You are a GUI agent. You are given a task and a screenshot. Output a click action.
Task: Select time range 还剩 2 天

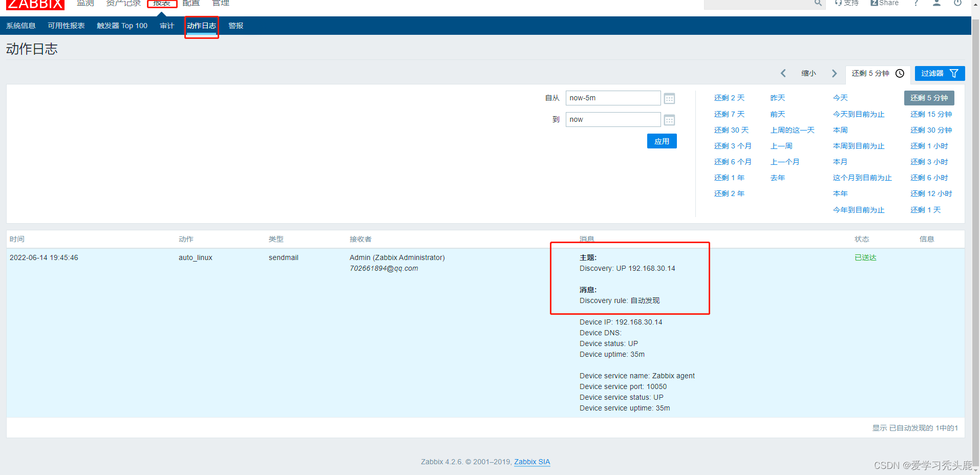(729, 98)
